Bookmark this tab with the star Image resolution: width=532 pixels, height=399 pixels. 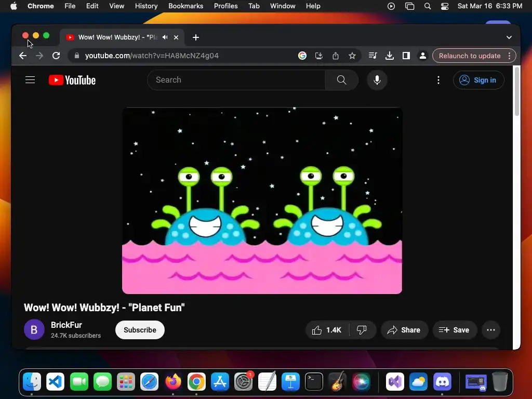(352, 56)
